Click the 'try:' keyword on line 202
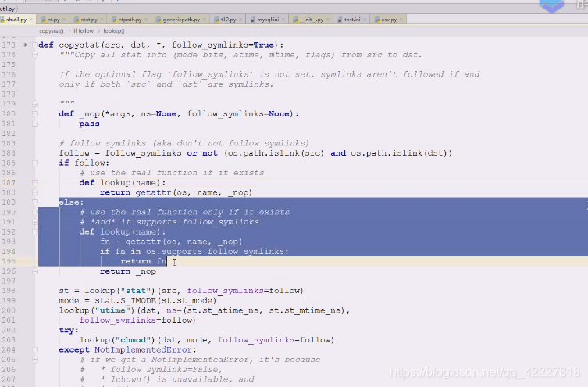The height and width of the screenshot is (387, 588). click(x=69, y=331)
